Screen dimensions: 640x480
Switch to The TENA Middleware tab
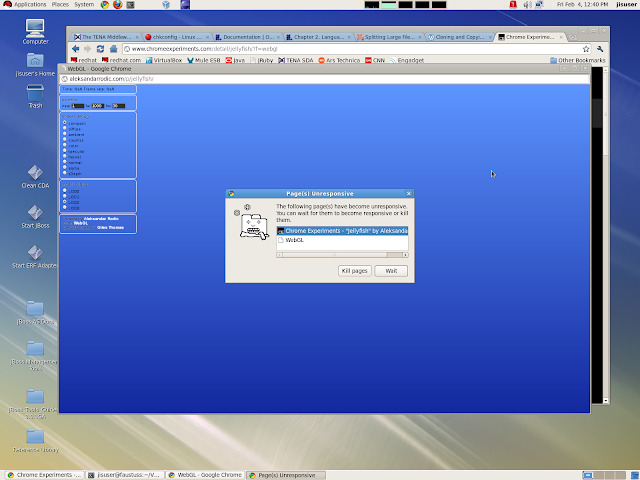point(106,37)
